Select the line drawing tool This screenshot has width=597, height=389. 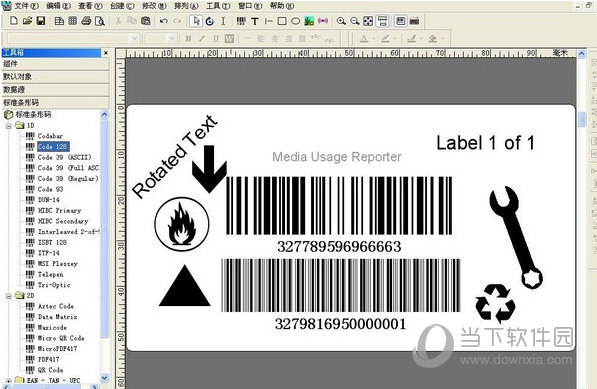pyautogui.click(x=268, y=21)
